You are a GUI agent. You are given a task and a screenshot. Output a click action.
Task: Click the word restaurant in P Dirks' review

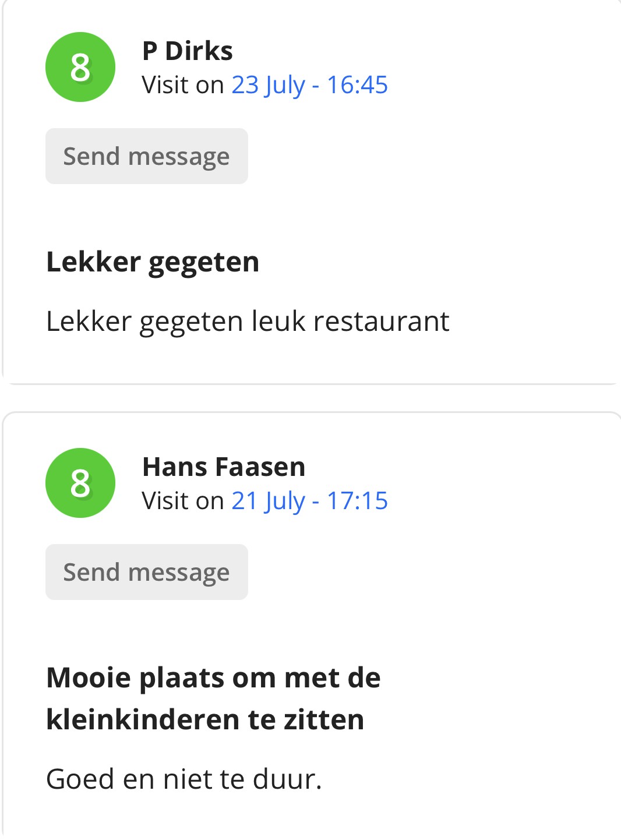[x=381, y=322]
